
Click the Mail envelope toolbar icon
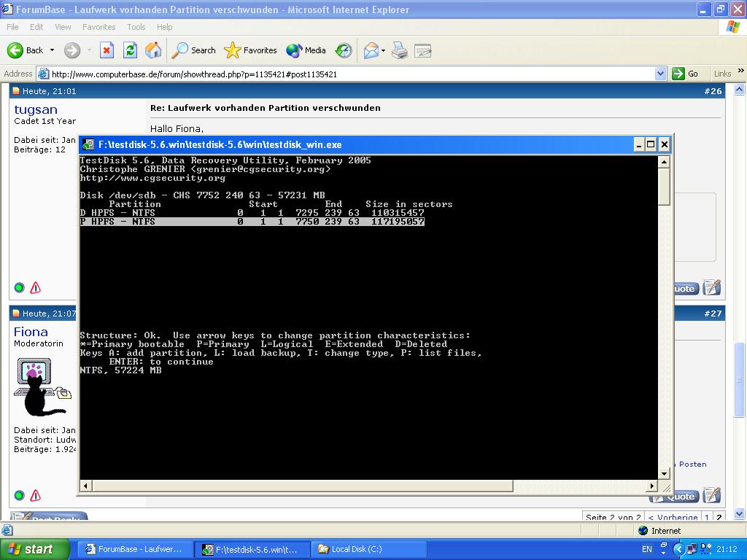371,50
